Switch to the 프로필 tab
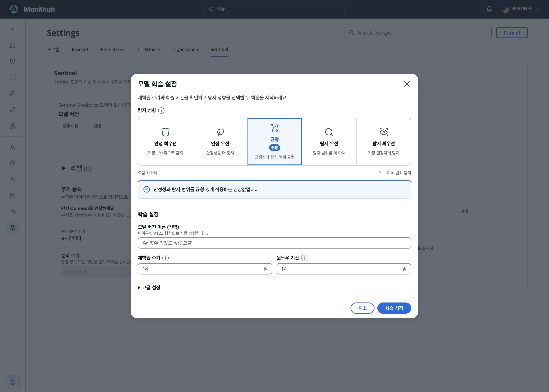Screen dimensions: 549x392 click(53, 50)
